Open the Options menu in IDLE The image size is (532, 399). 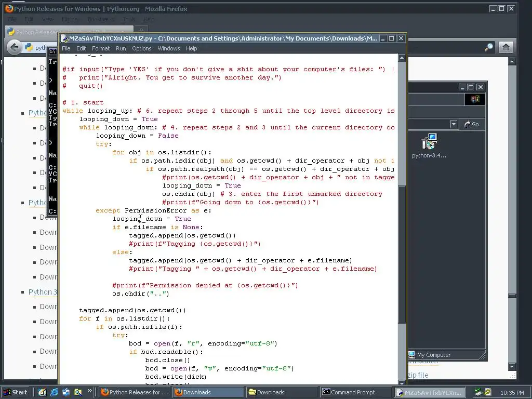coord(141,48)
